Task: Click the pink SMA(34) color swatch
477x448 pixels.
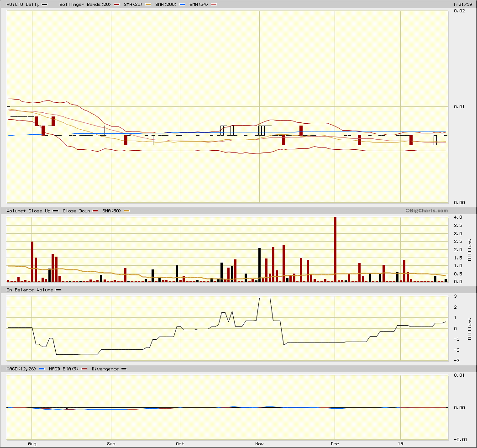Action: pyautogui.click(x=214, y=4)
